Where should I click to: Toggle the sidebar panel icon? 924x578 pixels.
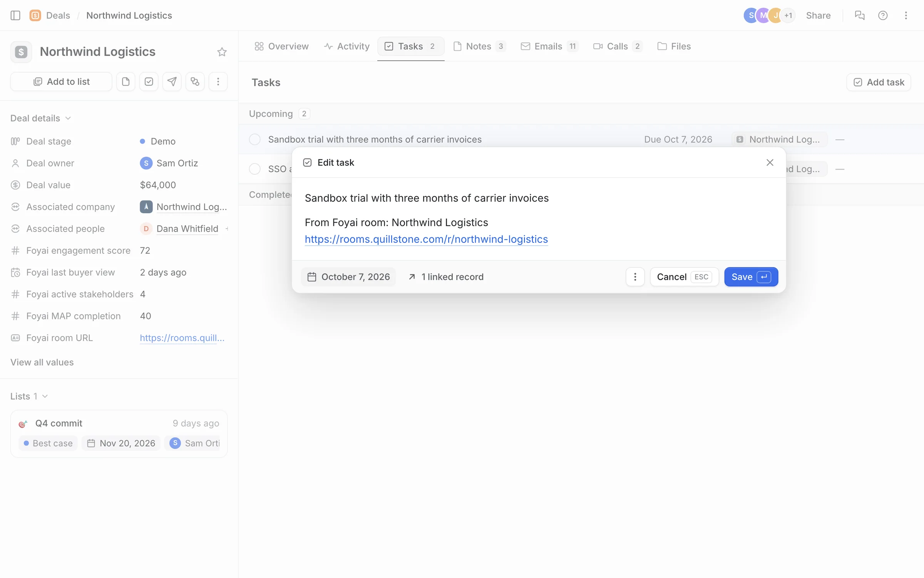click(x=15, y=15)
